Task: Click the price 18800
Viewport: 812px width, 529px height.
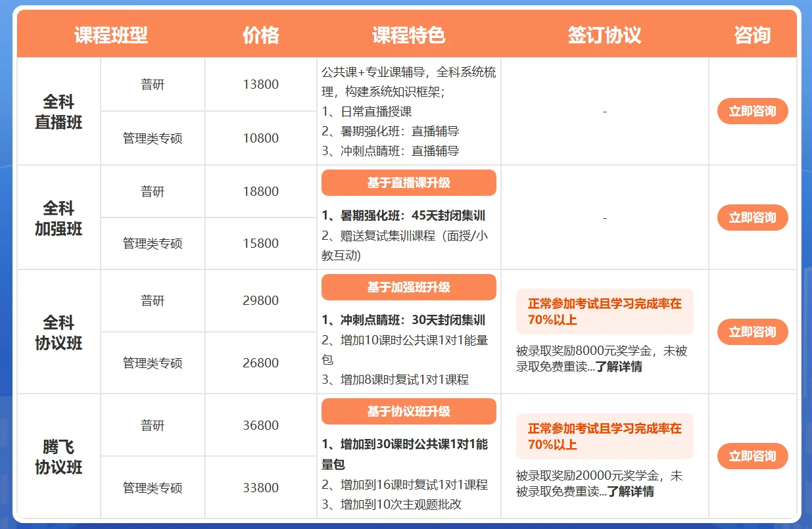Action: pos(260,191)
